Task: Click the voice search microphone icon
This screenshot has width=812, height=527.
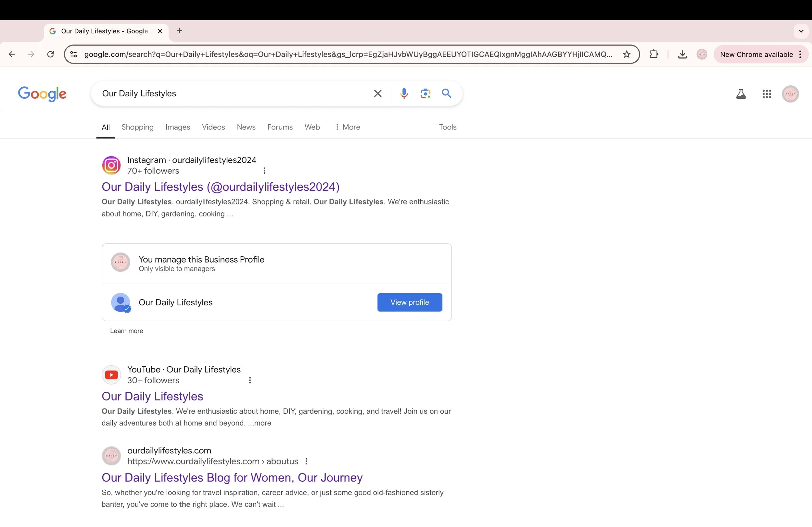Action: pyautogui.click(x=404, y=93)
